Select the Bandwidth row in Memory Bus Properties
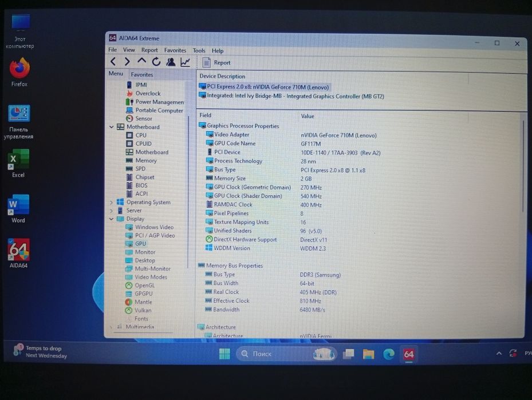Viewport: 532px width, 400px height. pyautogui.click(x=265, y=310)
